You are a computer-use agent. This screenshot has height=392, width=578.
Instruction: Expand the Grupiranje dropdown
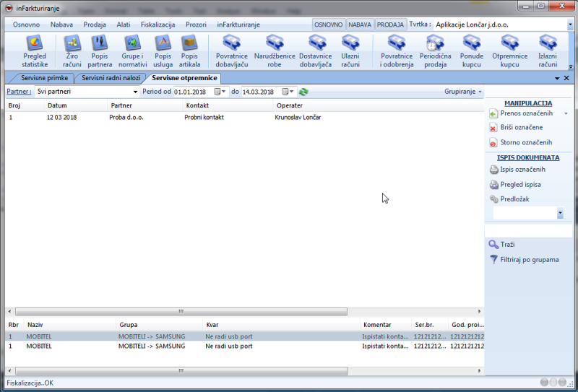pos(463,92)
